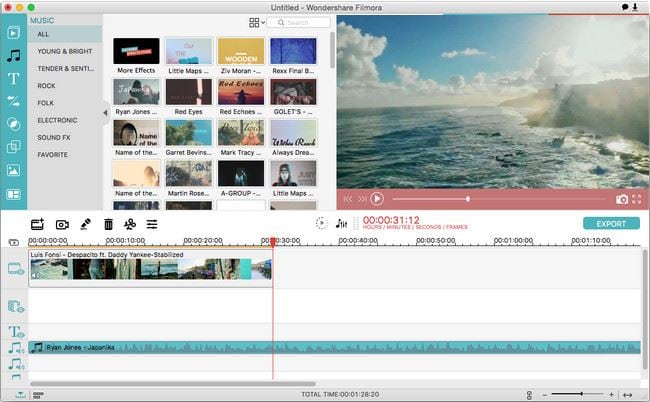Select the YOUNG & BRIGHT category
The width and height of the screenshot is (650, 402).
click(65, 51)
